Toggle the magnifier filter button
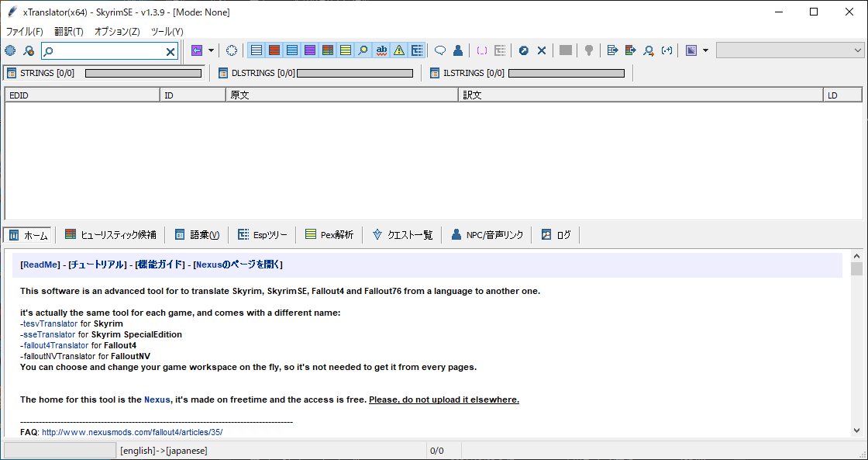 pyautogui.click(x=363, y=51)
